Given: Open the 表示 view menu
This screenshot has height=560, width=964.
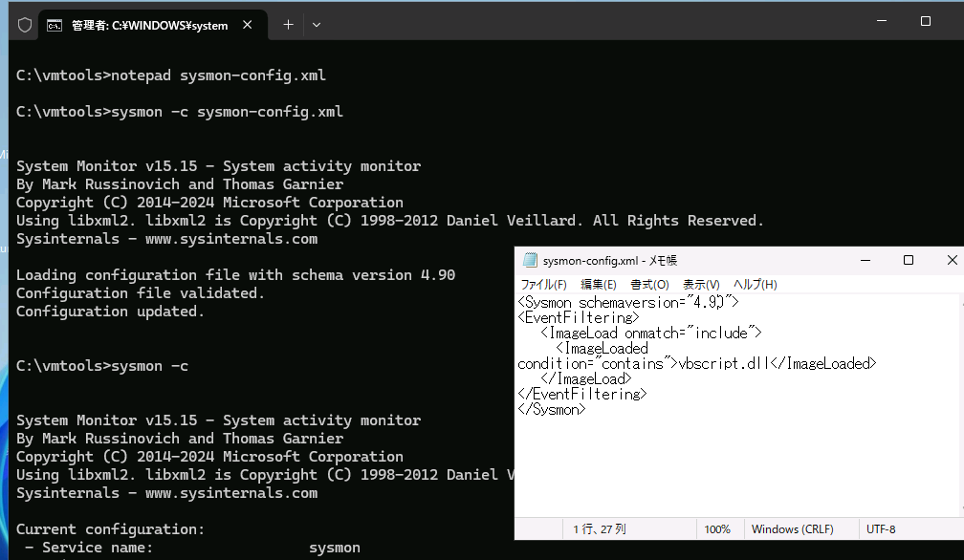Looking at the screenshot, I should (702, 284).
